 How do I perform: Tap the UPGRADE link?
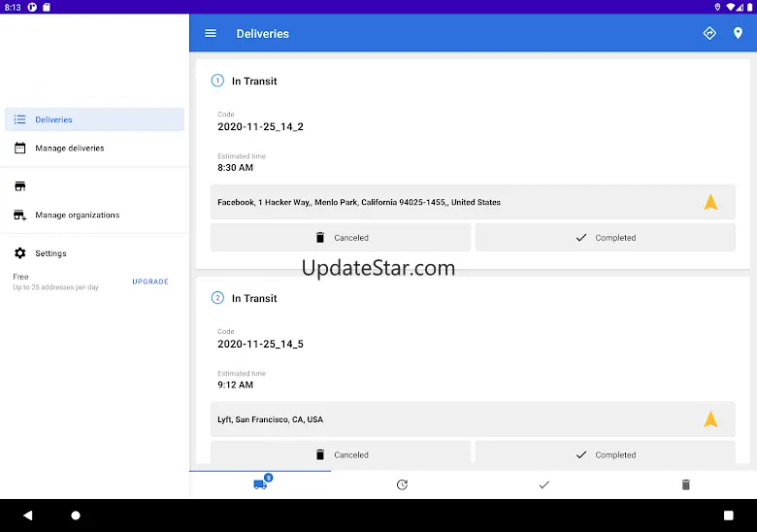pyautogui.click(x=150, y=282)
